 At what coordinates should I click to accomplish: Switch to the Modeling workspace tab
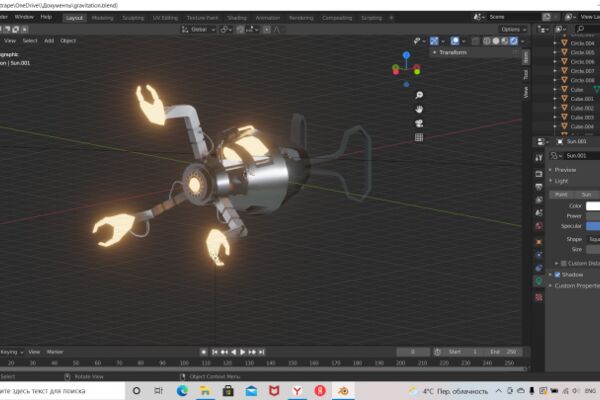(103, 18)
